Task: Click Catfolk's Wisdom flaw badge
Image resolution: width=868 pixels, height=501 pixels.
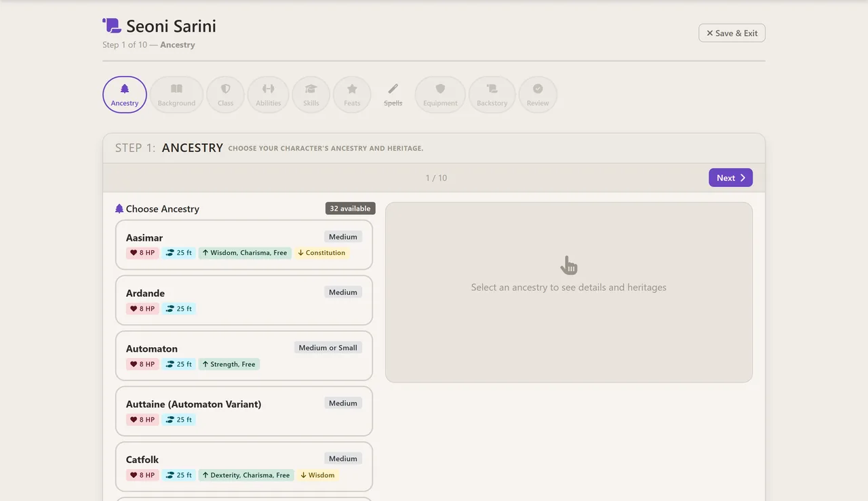Action: pyautogui.click(x=317, y=475)
